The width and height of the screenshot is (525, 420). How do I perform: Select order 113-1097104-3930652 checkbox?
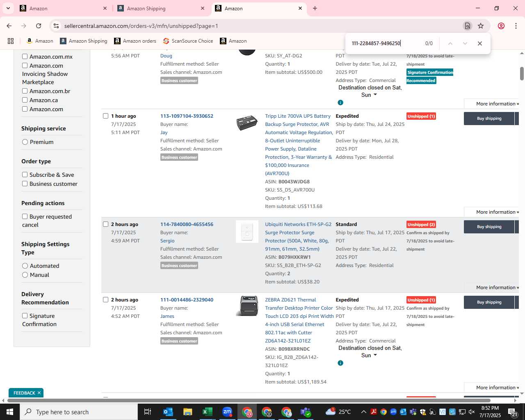pos(105,116)
